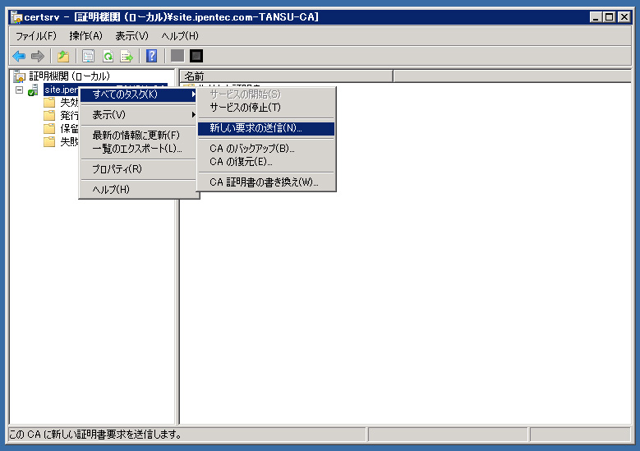The image size is (640, 451).
Task: Click the Refresh toolbar icon
Action: click(108, 56)
